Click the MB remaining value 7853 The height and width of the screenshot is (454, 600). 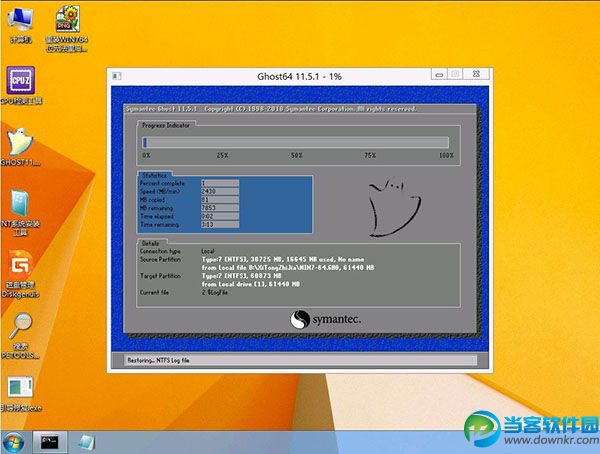220,208
